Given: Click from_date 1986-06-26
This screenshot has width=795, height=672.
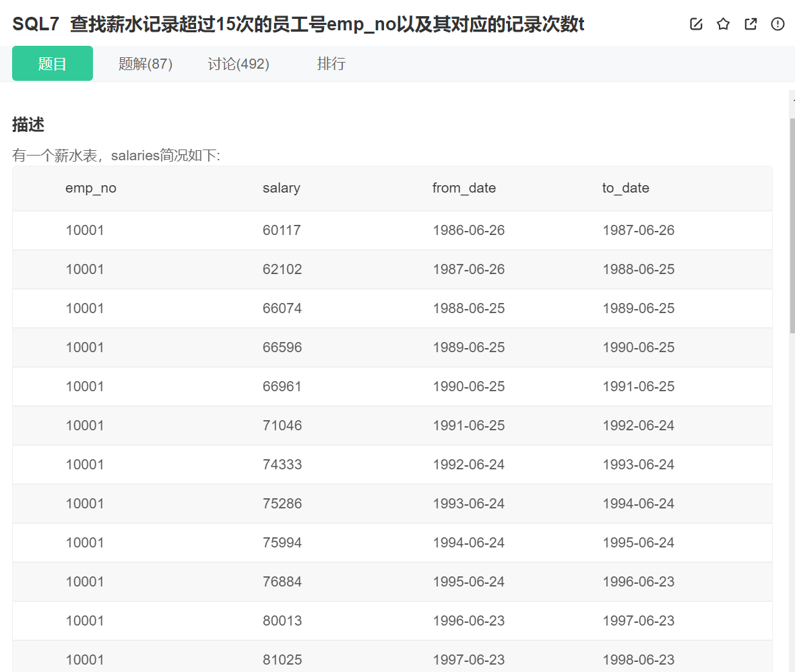Looking at the screenshot, I should 468,230.
